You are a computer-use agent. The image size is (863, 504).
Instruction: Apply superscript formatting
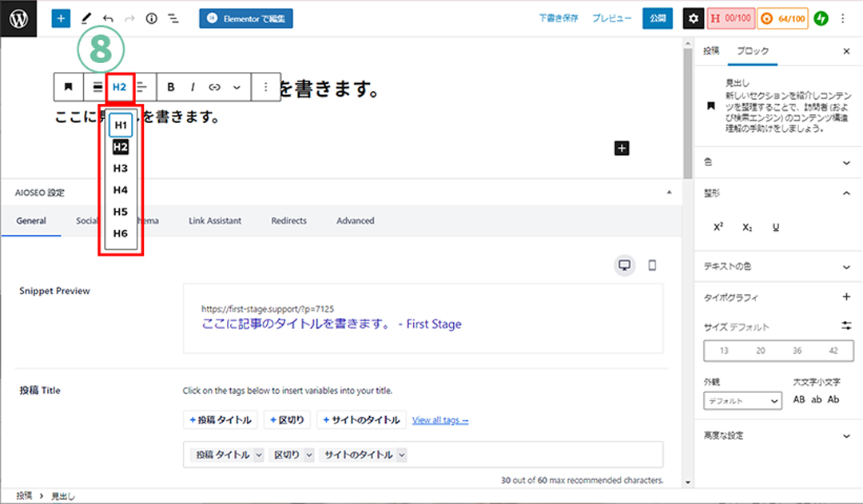pos(718,228)
